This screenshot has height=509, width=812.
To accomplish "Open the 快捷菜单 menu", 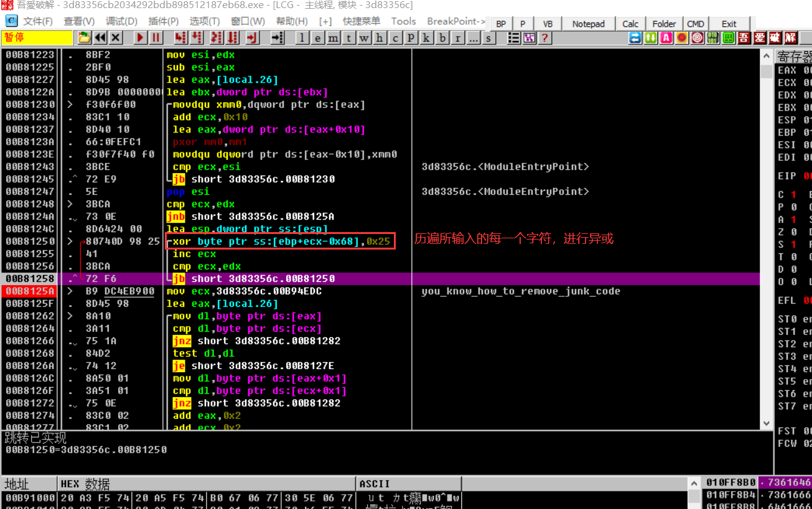I will tap(362, 21).
